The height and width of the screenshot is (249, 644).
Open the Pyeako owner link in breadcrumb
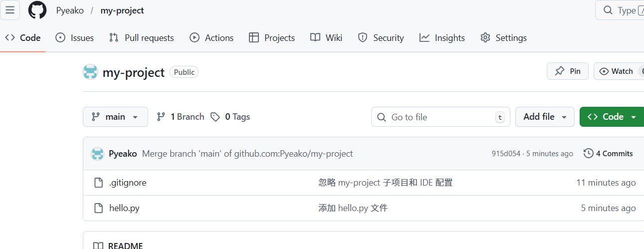coord(70,10)
